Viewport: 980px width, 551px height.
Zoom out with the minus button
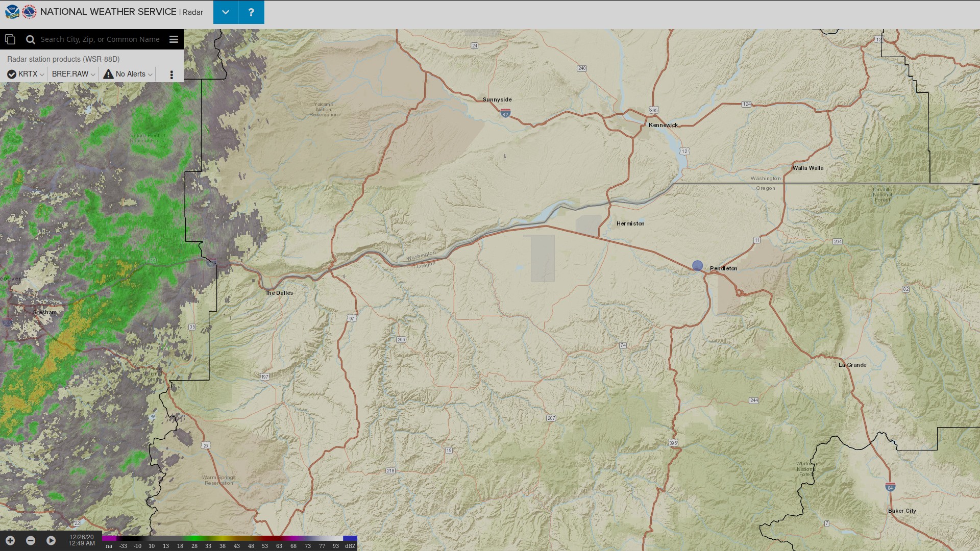click(31, 540)
